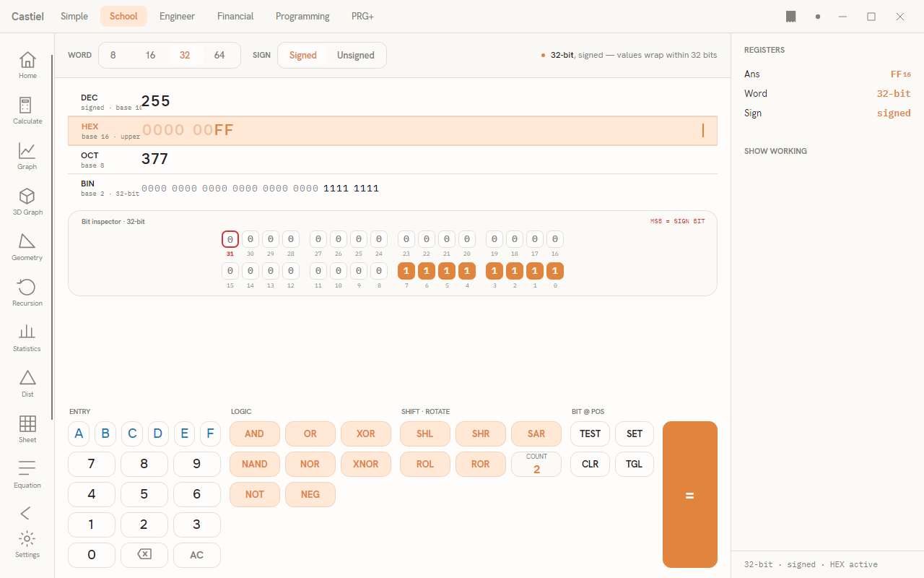This screenshot has height=578, width=924.
Task: Switch to the Financial tab
Action: (x=235, y=17)
